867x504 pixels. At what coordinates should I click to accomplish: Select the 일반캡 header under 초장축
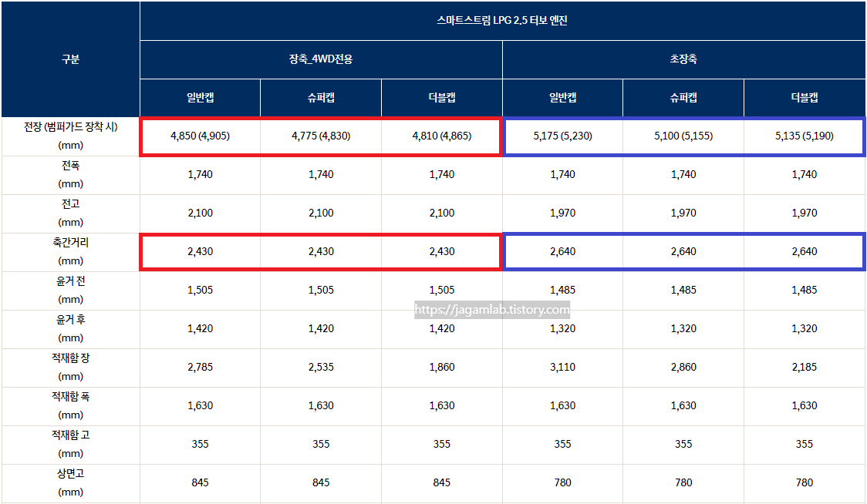pyautogui.click(x=563, y=98)
